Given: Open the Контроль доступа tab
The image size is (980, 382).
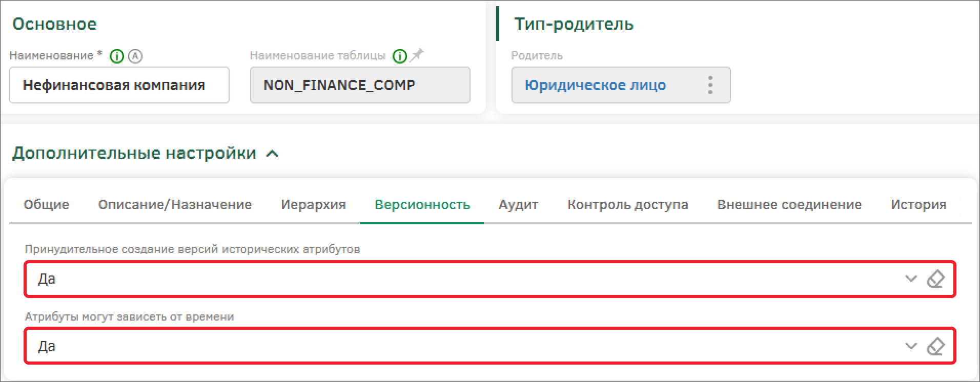Looking at the screenshot, I should point(628,204).
